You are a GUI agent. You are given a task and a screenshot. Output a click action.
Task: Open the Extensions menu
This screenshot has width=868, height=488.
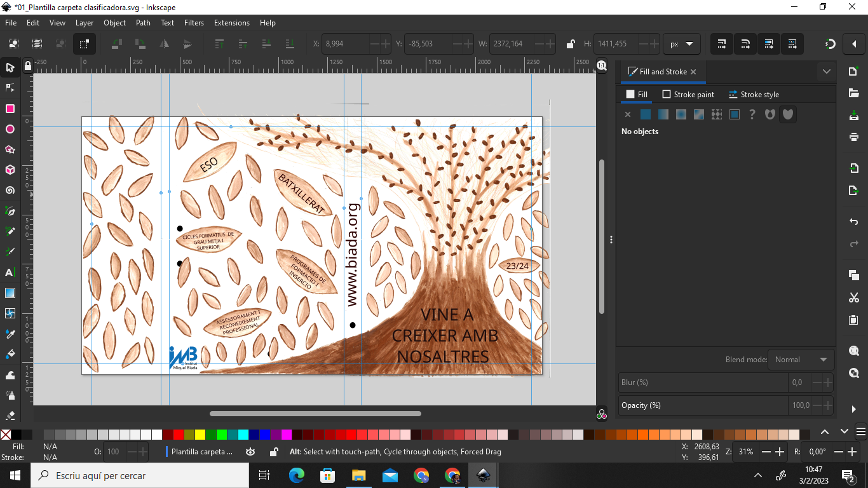tap(231, 23)
